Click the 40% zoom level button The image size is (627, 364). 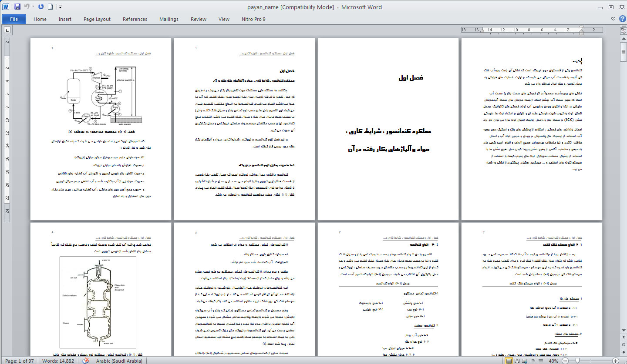pos(553,361)
